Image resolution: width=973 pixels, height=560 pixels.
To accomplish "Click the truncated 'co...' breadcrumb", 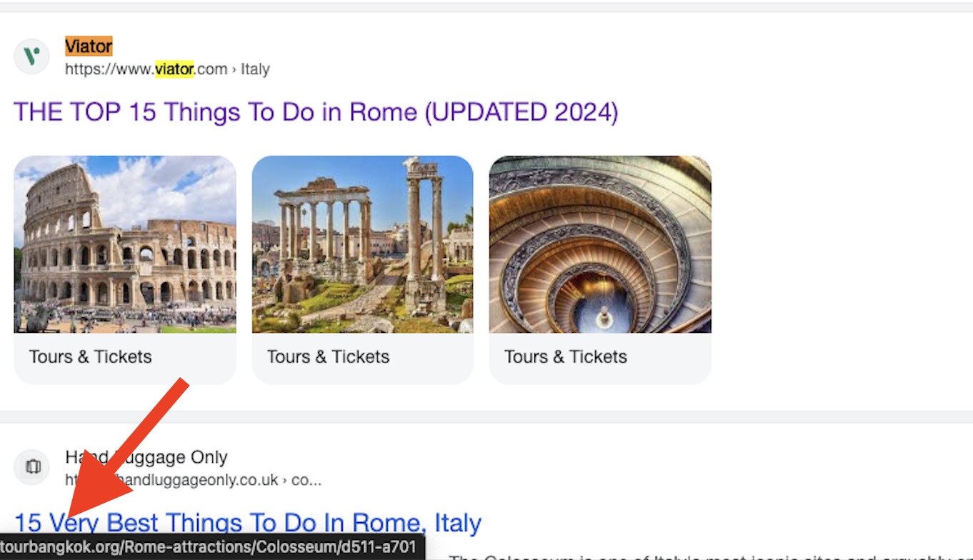I will tap(306, 480).
